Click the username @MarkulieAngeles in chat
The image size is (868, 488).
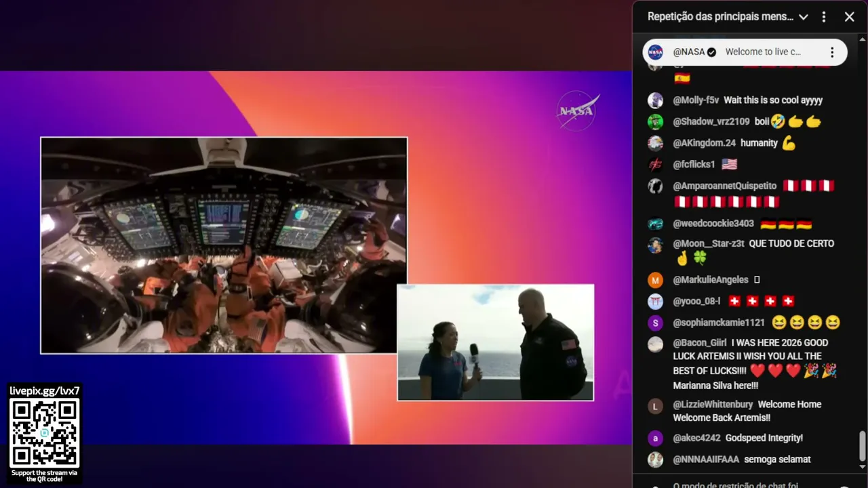[x=711, y=280]
